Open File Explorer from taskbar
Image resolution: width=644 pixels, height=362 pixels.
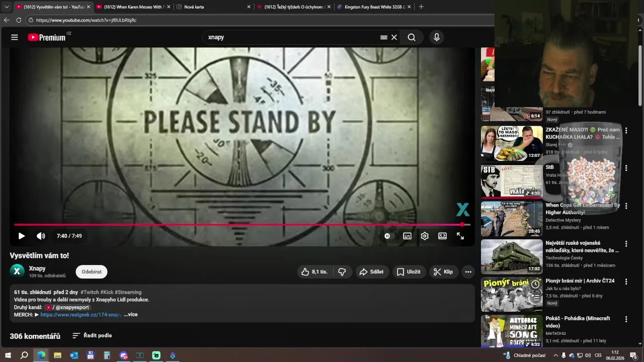coord(57,355)
